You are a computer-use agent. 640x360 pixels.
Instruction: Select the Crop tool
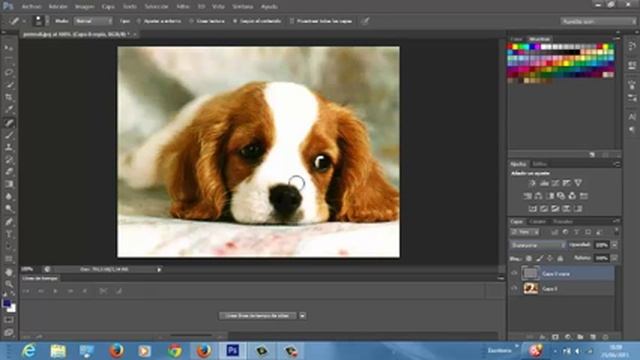9,97
